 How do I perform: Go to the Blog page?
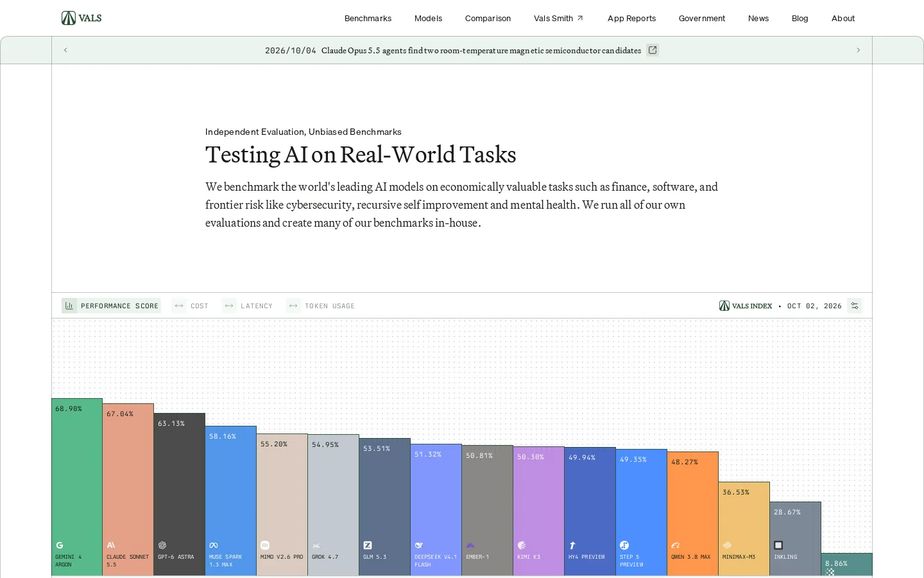click(800, 18)
